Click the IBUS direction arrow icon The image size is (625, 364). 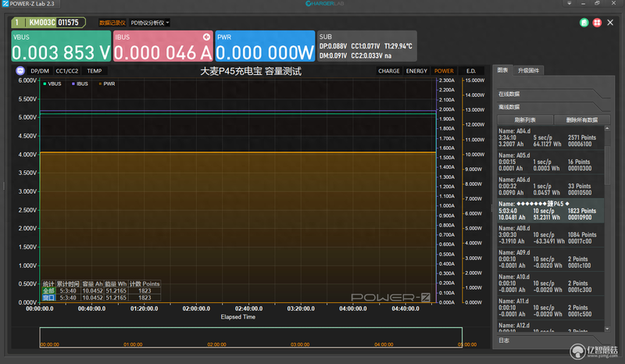click(206, 37)
